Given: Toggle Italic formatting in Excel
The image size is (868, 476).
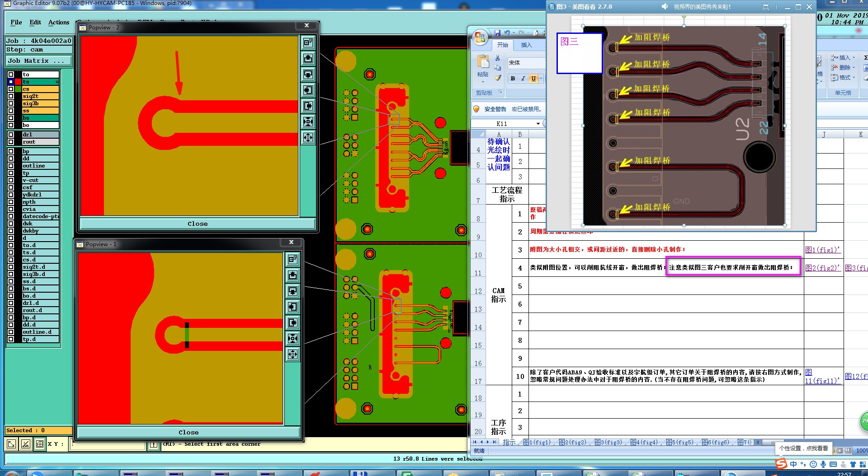Looking at the screenshot, I should (523, 79).
